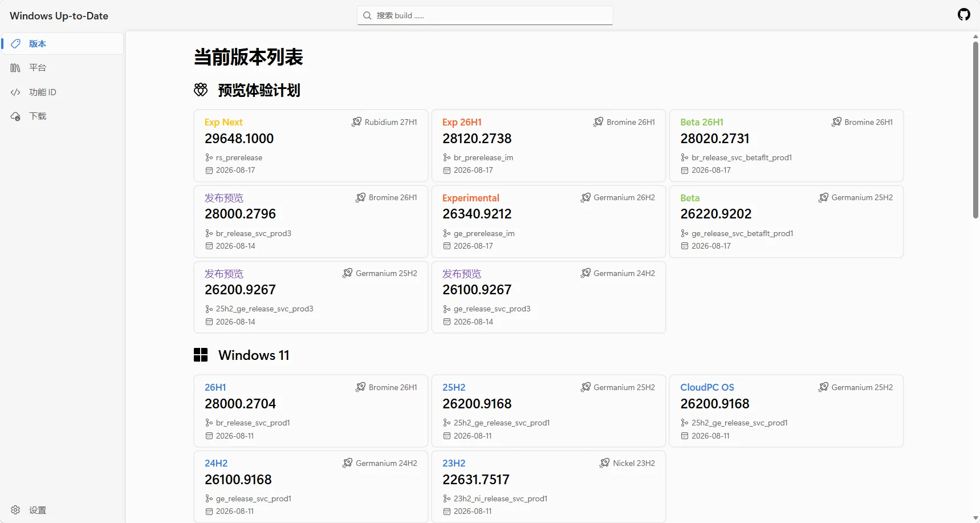Click platform icon in CloudPC OS card

tap(823, 387)
